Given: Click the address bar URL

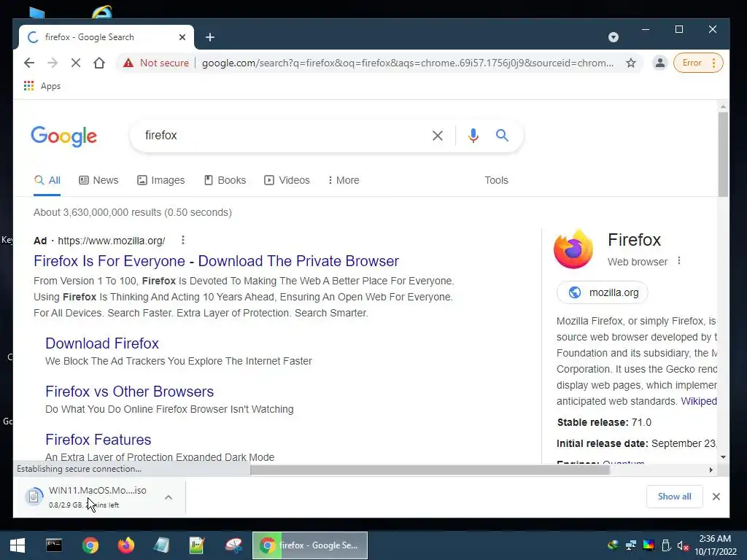Looking at the screenshot, I should tap(408, 63).
